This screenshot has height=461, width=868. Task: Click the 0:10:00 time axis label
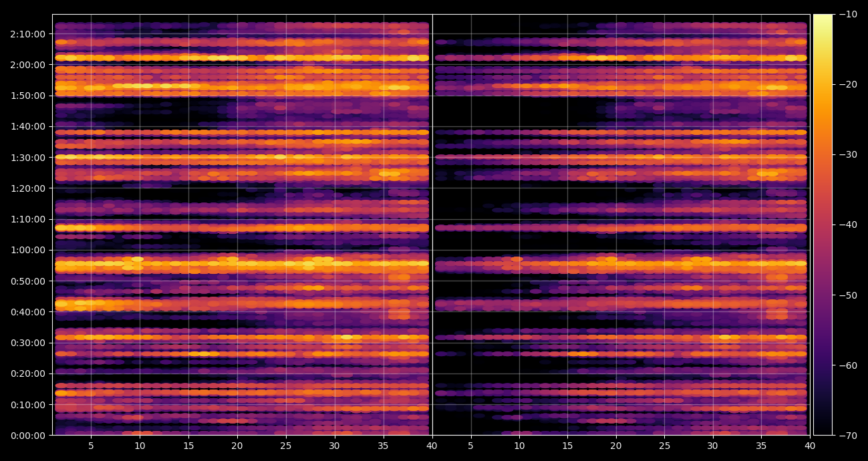click(28, 405)
